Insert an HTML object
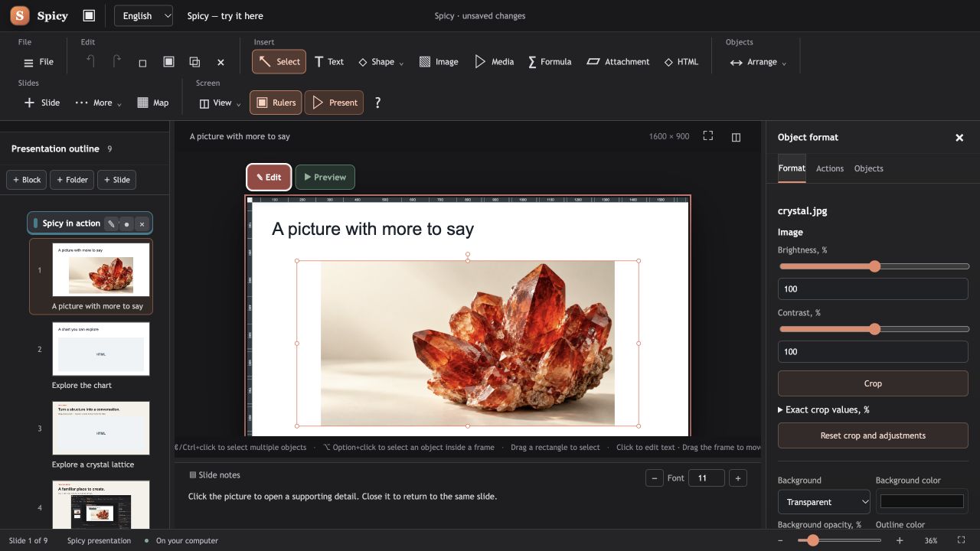 (681, 62)
